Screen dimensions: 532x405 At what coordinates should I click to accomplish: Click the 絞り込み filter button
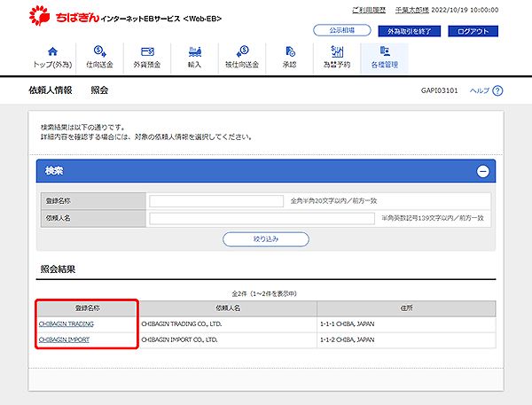point(266,239)
